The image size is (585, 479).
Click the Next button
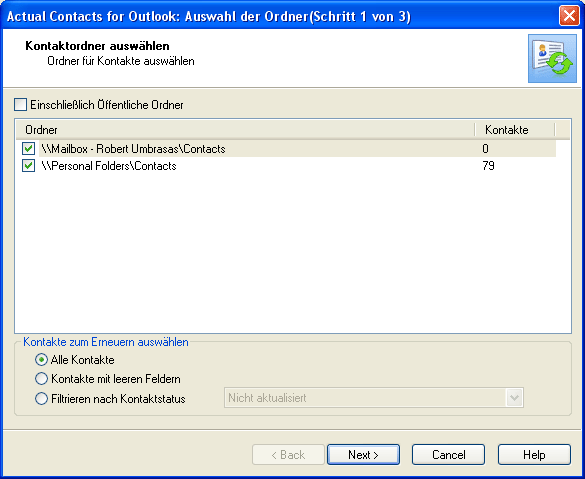[x=363, y=454]
